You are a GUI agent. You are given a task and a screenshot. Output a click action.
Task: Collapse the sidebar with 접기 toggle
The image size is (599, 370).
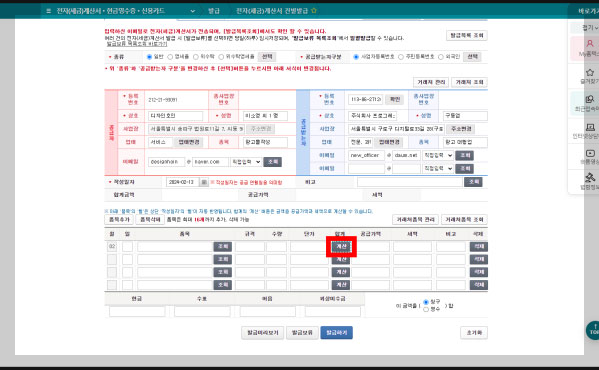(590, 27)
